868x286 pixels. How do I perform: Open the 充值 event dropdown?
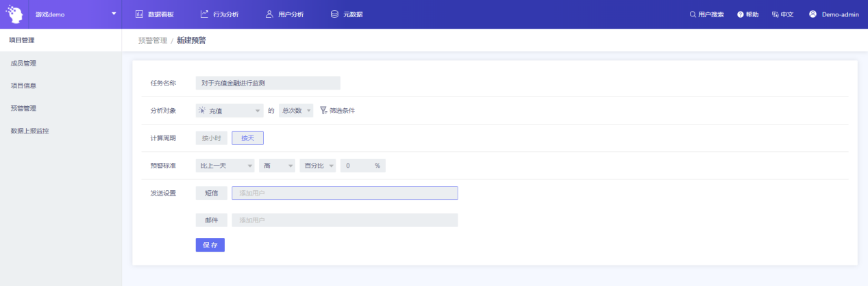(x=230, y=110)
